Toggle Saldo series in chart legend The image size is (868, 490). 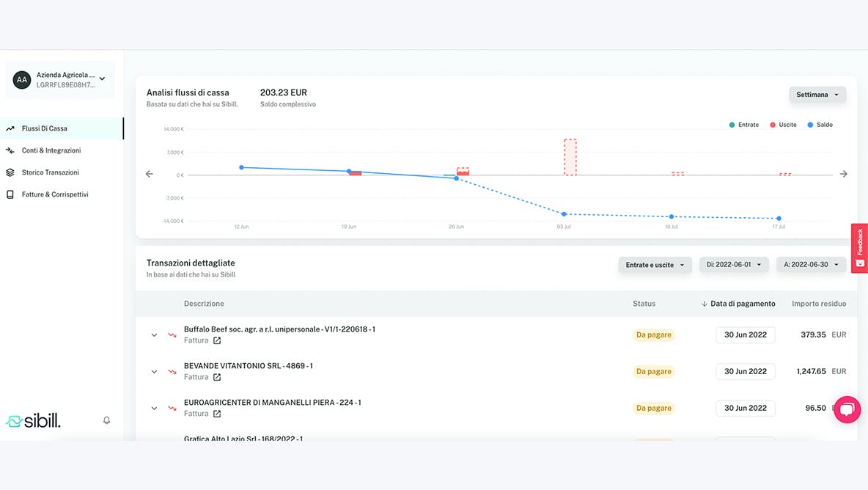[x=820, y=125]
